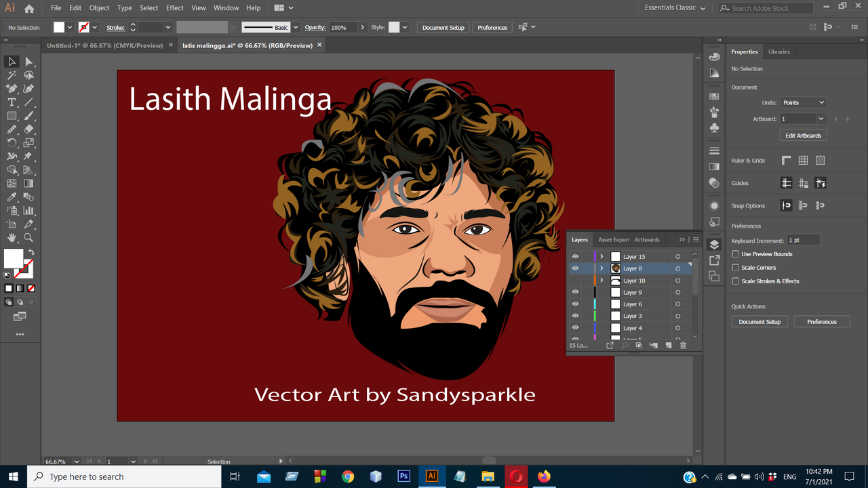The width and height of the screenshot is (868, 488).
Task: Hide Layer 6 using eye icon
Action: (x=575, y=304)
